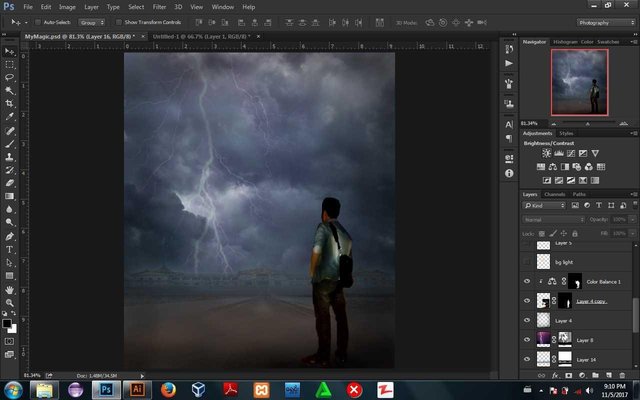Open the Group auto-select dropdown
The image size is (640, 400).
click(91, 21)
